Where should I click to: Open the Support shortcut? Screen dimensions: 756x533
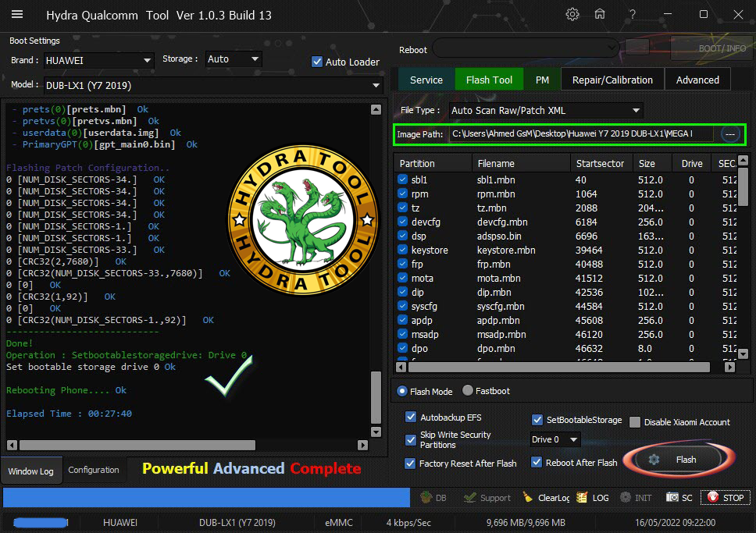coord(487,497)
